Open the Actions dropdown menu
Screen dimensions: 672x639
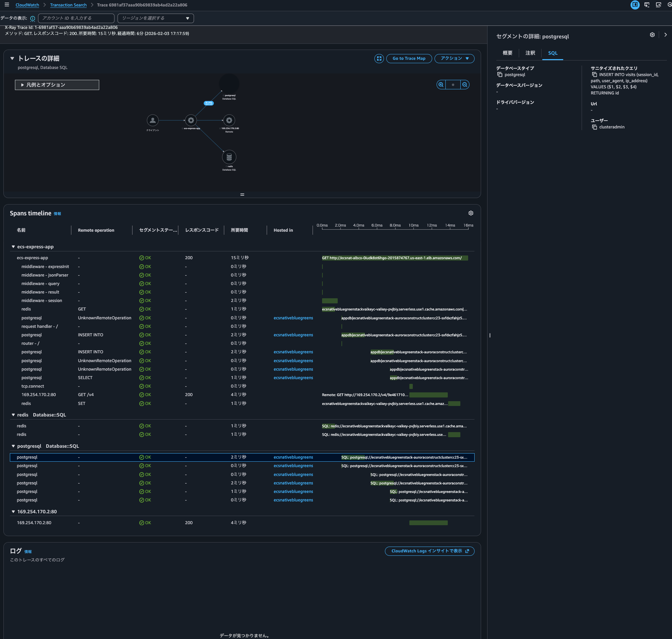click(454, 58)
